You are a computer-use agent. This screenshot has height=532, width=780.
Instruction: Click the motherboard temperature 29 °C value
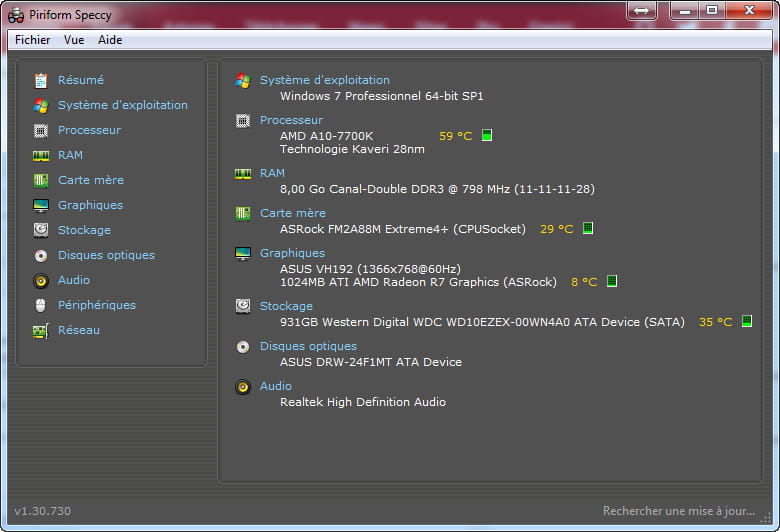coord(557,229)
